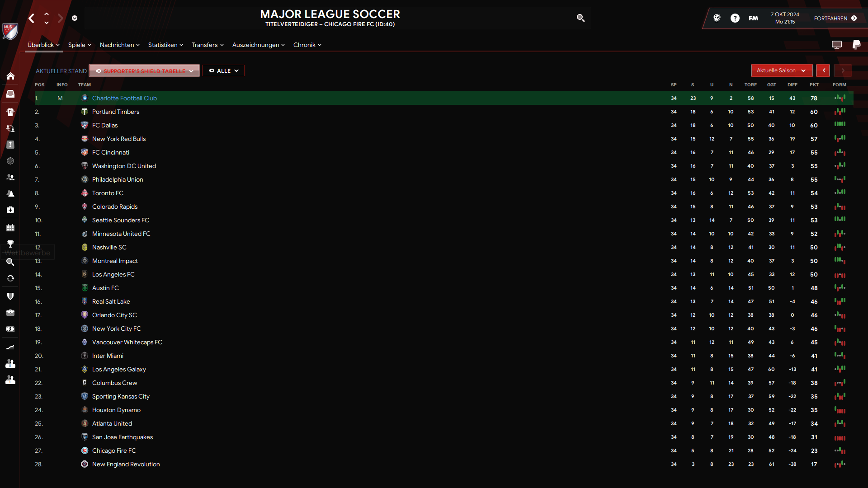Viewport: 868px width, 488px height.
Task: Open the navigation history dropdown arrow
Action: pyautogui.click(x=75, y=18)
